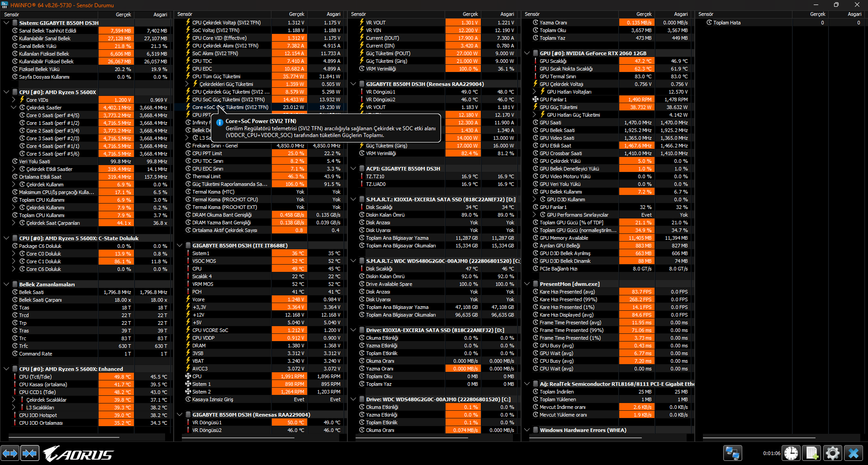Click the lightning icon beside Core VIDs
The image size is (868, 465).
[22, 100]
